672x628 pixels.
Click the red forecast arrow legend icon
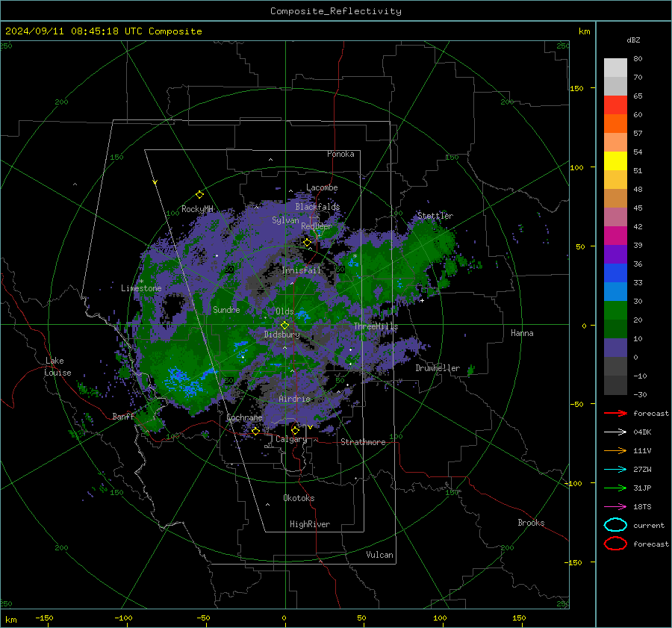pos(615,413)
